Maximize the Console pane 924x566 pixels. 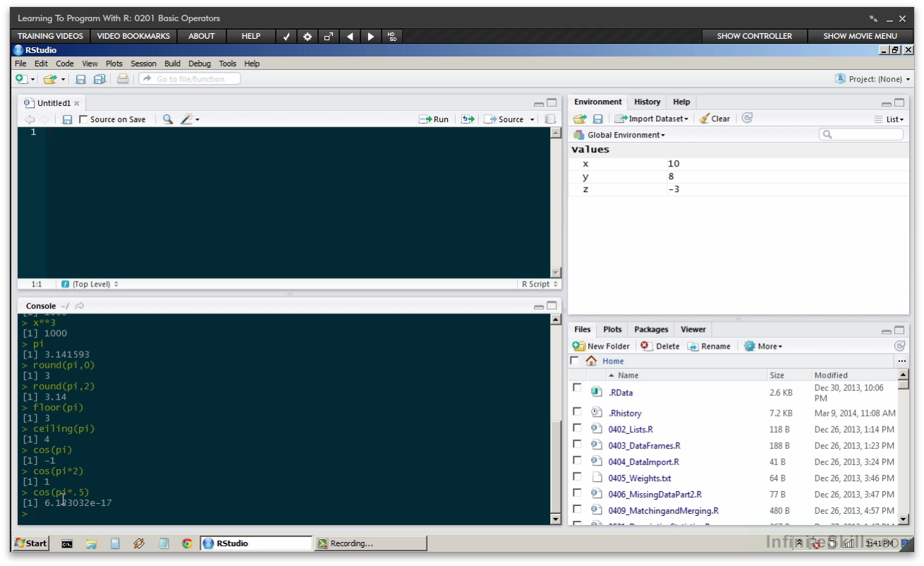click(552, 306)
